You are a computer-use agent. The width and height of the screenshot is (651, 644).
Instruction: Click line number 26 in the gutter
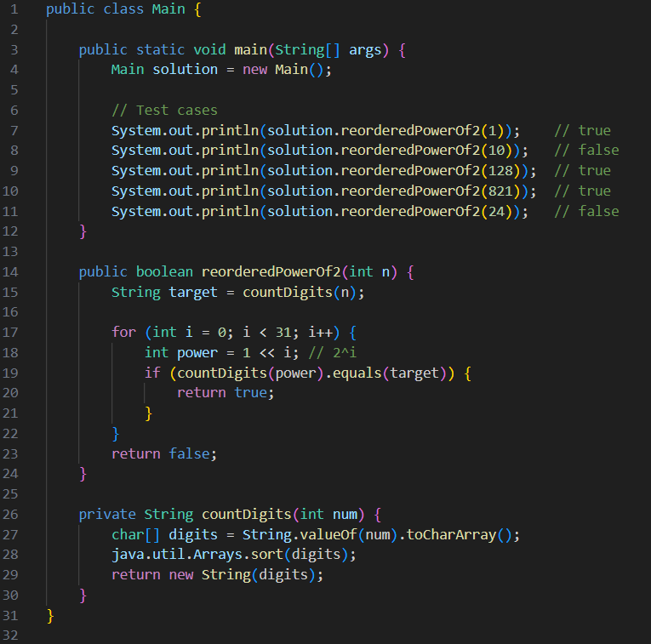click(10, 515)
